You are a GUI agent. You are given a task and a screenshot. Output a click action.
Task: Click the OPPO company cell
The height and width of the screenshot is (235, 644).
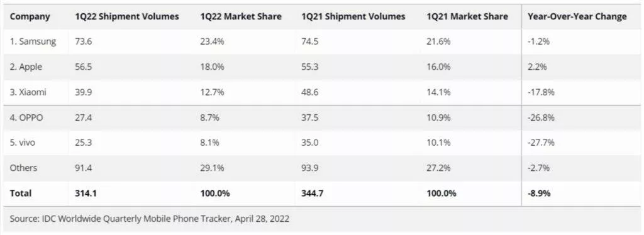[x=26, y=117]
